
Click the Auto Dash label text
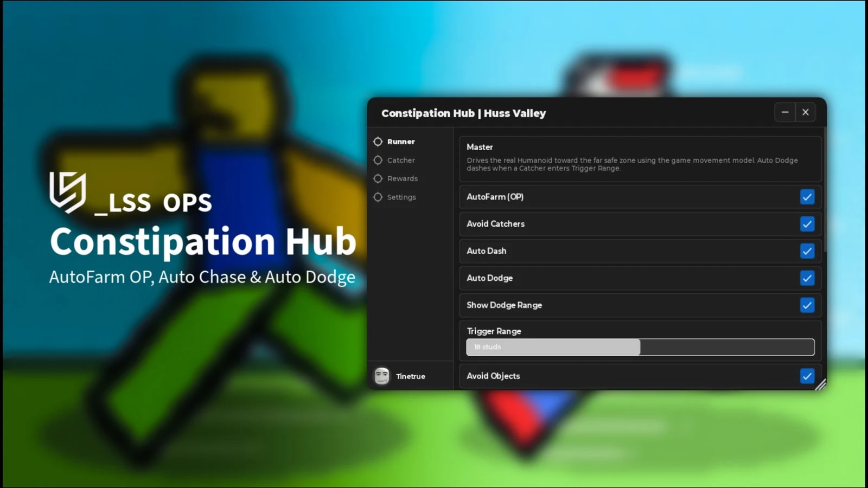point(487,251)
